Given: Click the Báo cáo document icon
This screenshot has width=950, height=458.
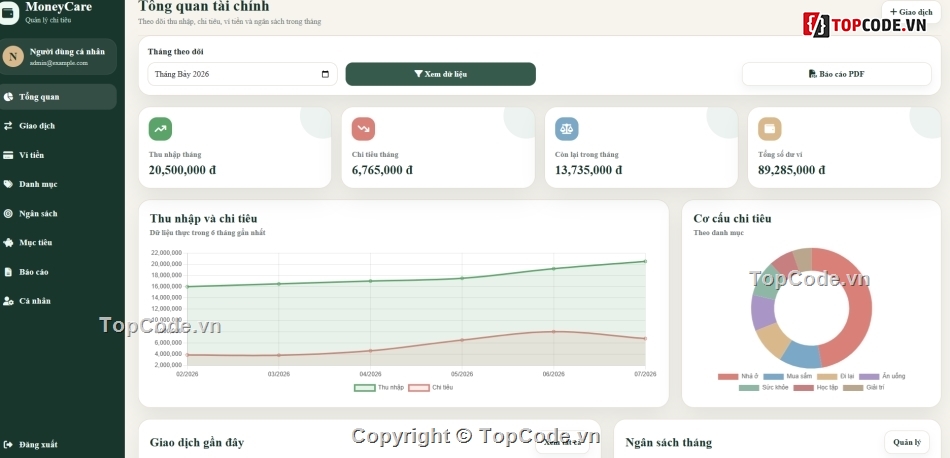Looking at the screenshot, I should pos(8,272).
